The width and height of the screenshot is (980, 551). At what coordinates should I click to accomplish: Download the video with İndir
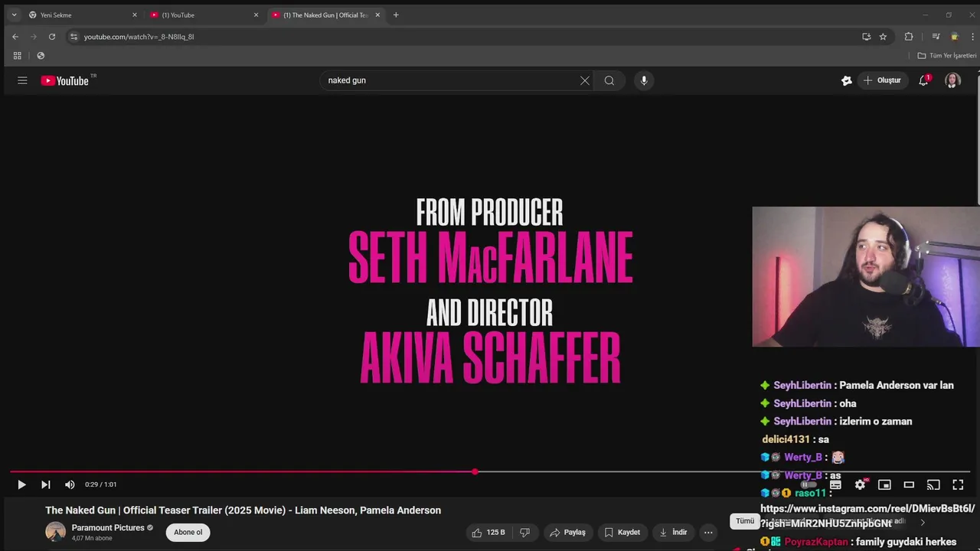point(673,533)
